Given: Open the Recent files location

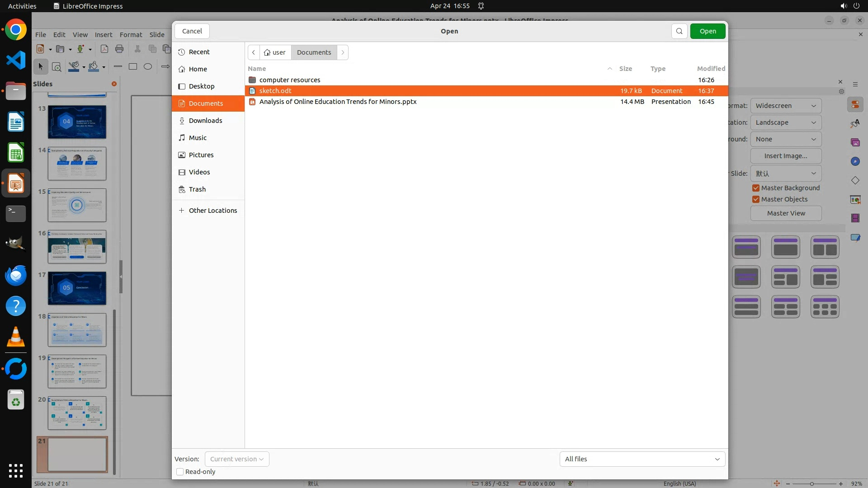Looking at the screenshot, I should [x=199, y=52].
